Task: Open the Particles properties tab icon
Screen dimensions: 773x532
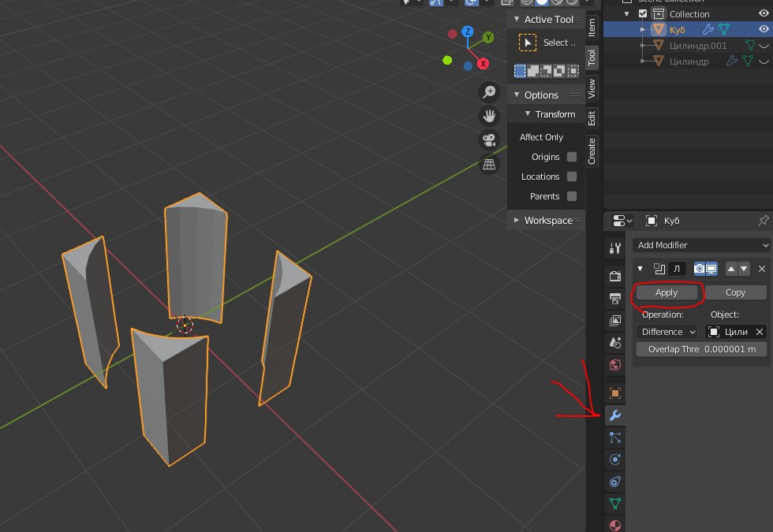Action: tap(614, 437)
